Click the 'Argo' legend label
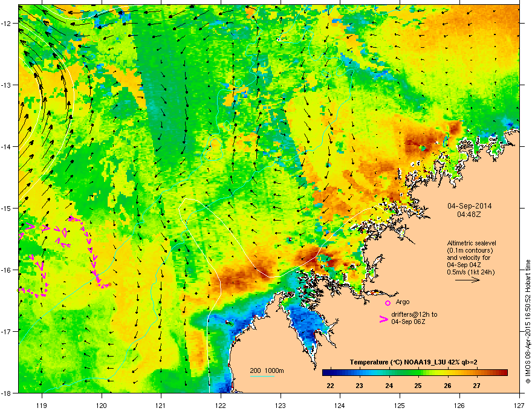 click(403, 302)
